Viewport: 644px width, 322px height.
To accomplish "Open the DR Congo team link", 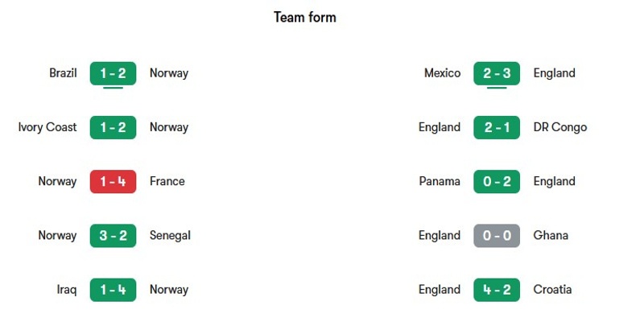I will pyautogui.click(x=560, y=127).
